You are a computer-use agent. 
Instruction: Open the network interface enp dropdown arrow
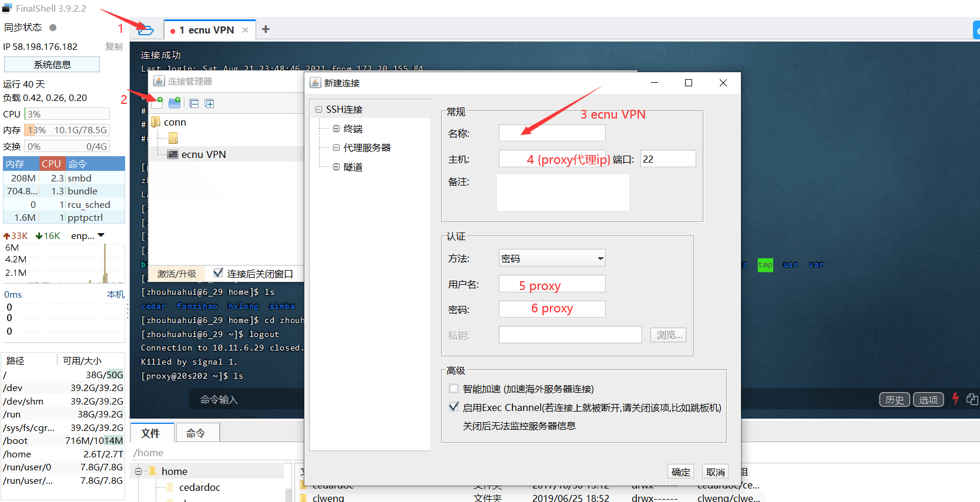point(101,235)
